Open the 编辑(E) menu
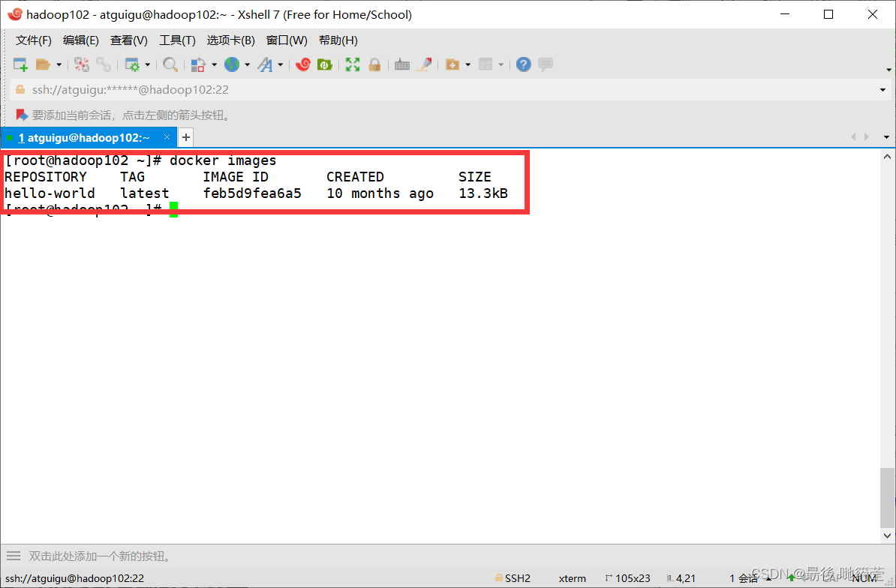The height and width of the screenshot is (588, 896). (x=80, y=40)
